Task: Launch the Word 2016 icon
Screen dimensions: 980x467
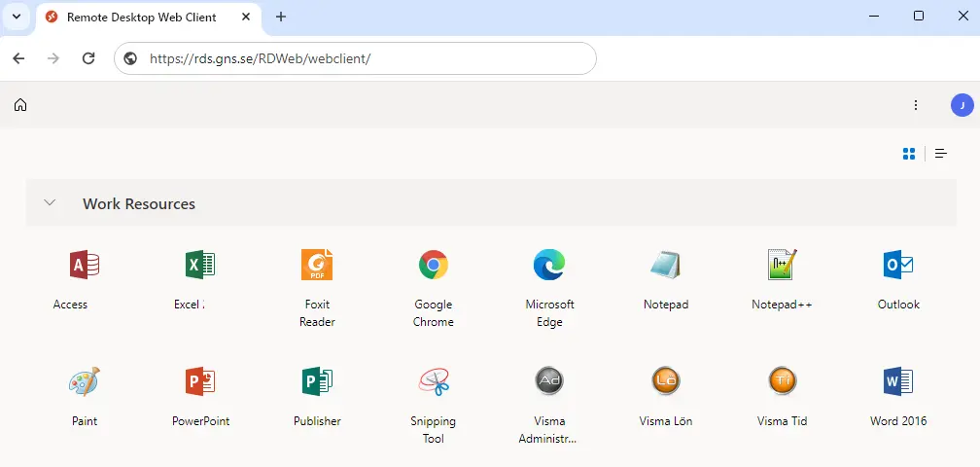Action: click(x=898, y=381)
